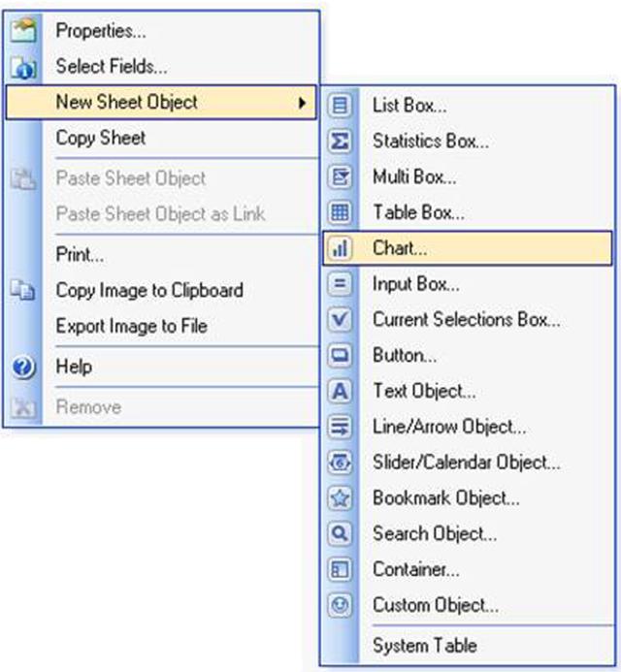This screenshot has width=621, height=672.
Task: Choose Copy Sheet from context menu
Action: coord(101,138)
